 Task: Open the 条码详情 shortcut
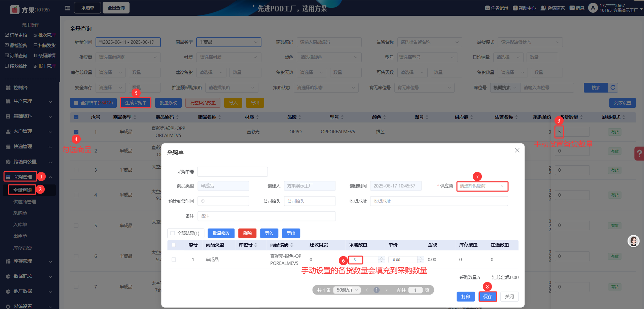coord(45,56)
